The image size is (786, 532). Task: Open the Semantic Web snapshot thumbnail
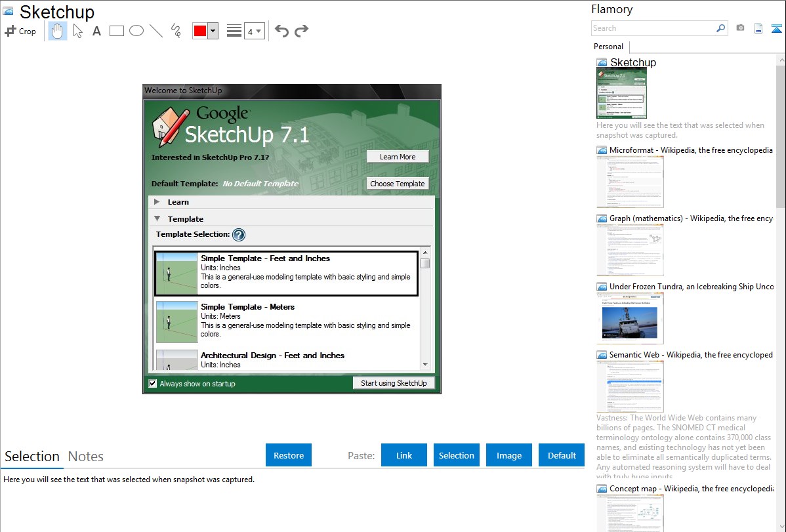630,386
